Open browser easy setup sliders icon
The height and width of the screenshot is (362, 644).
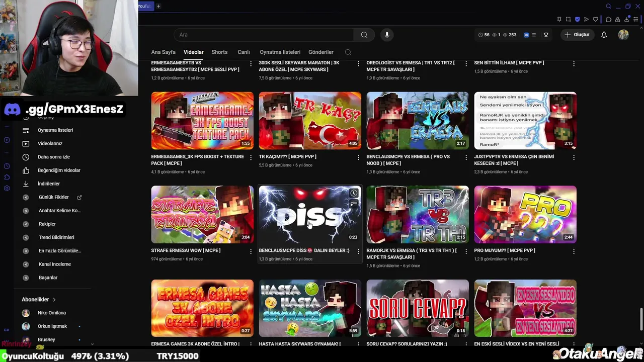[x=635, y=20]
